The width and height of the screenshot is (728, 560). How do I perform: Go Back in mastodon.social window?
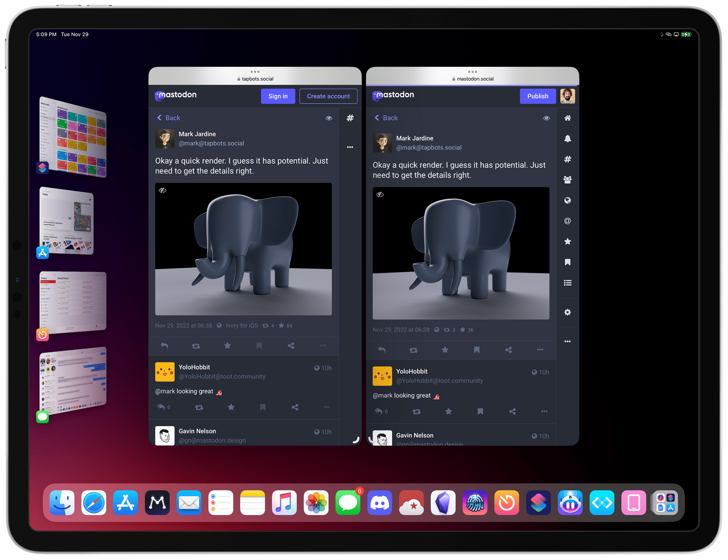coord(386,118)
